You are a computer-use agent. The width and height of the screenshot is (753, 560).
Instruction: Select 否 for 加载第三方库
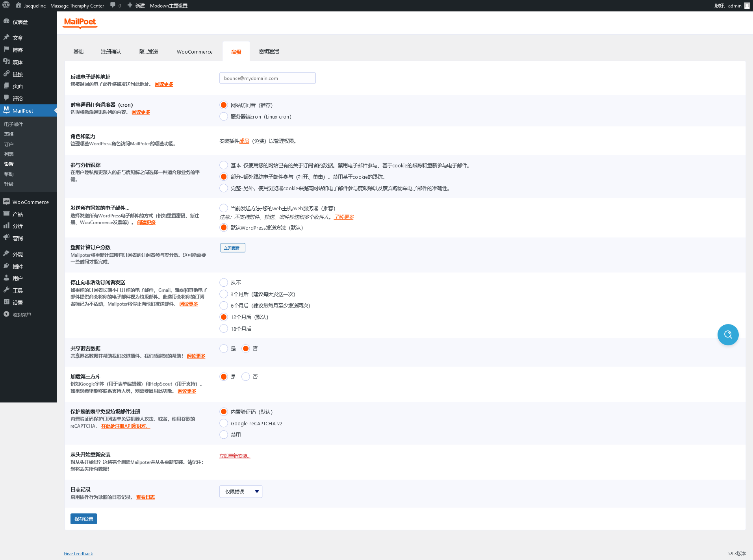pyautogui.click(x=246, y=377)
